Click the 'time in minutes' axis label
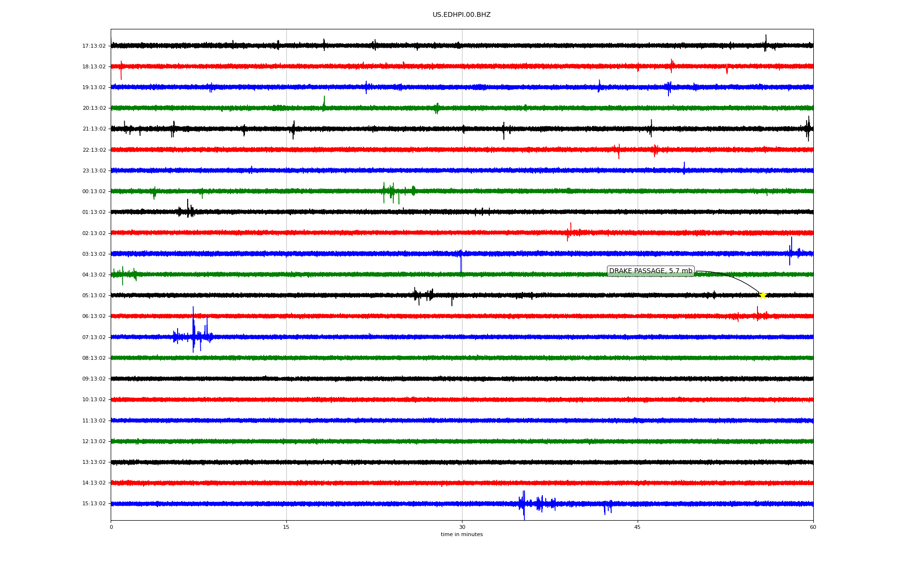Screen dimensions: 924x578 pyautogui.click(x=462, y=535)
